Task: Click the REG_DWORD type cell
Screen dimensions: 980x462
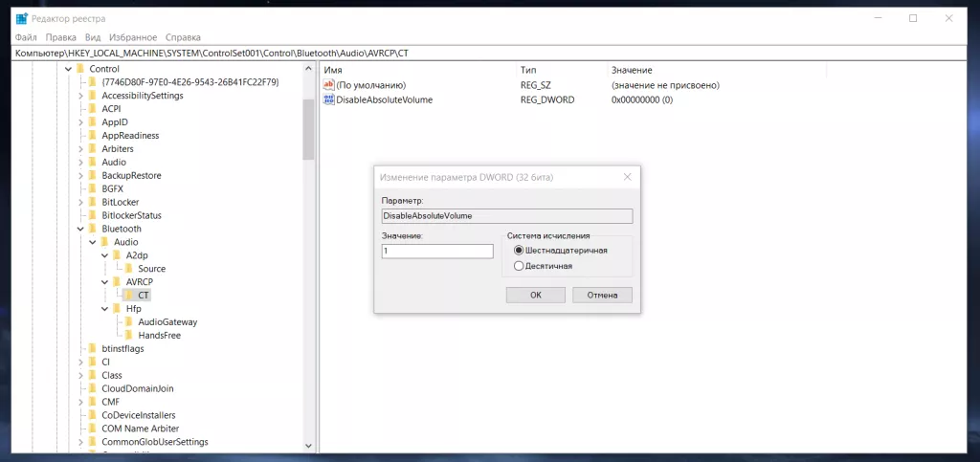Action: pyautogui.click(x=547, y=99)
